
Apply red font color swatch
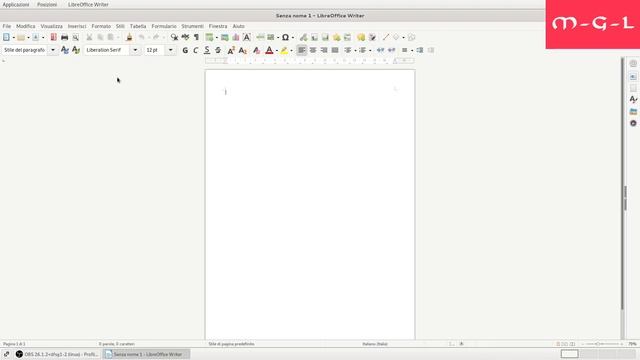pos(269,50)
